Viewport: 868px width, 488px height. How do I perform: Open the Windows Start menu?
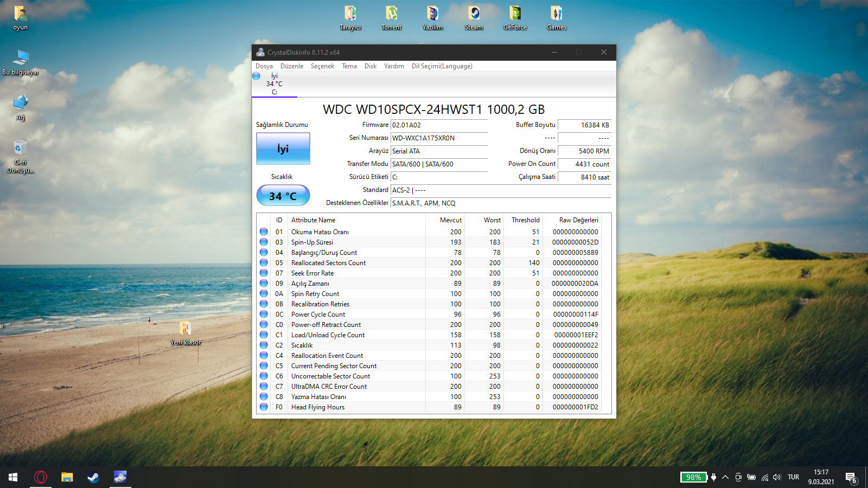click(13, 477)
